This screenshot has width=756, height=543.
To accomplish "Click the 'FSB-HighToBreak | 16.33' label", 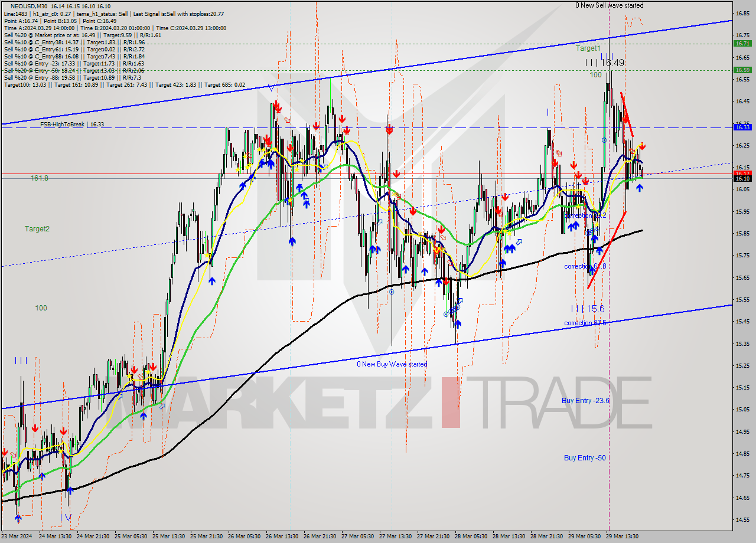I will 72,125.
